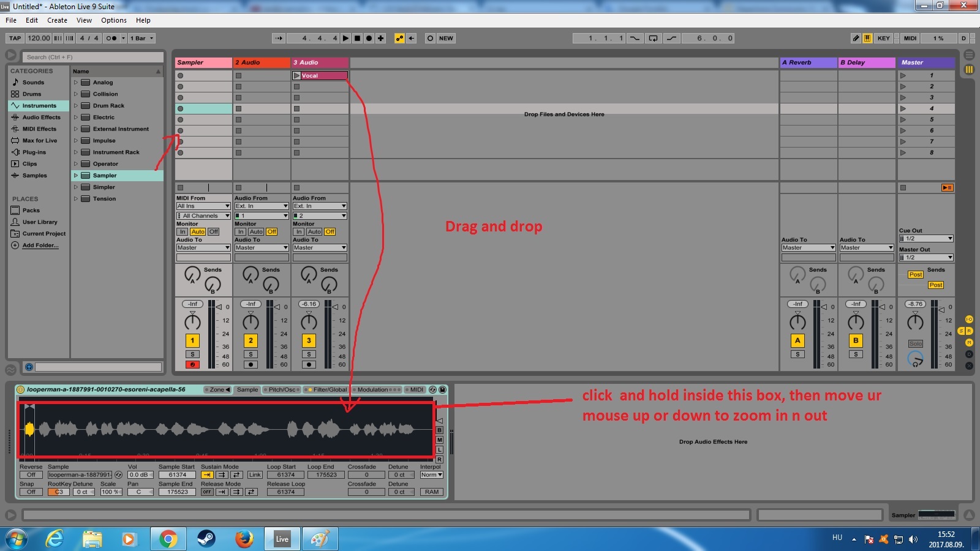
Task: Toggle track 1 Activator button
Action: coord(192,340)
